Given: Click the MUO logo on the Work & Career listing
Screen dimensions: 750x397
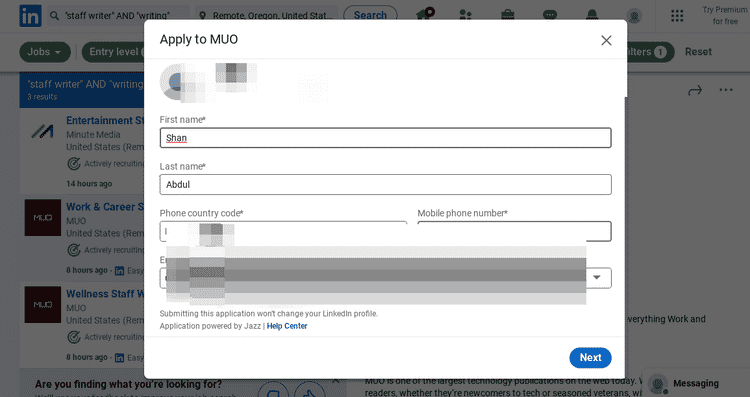Looking at the screenshot, I should pos(43,218).
